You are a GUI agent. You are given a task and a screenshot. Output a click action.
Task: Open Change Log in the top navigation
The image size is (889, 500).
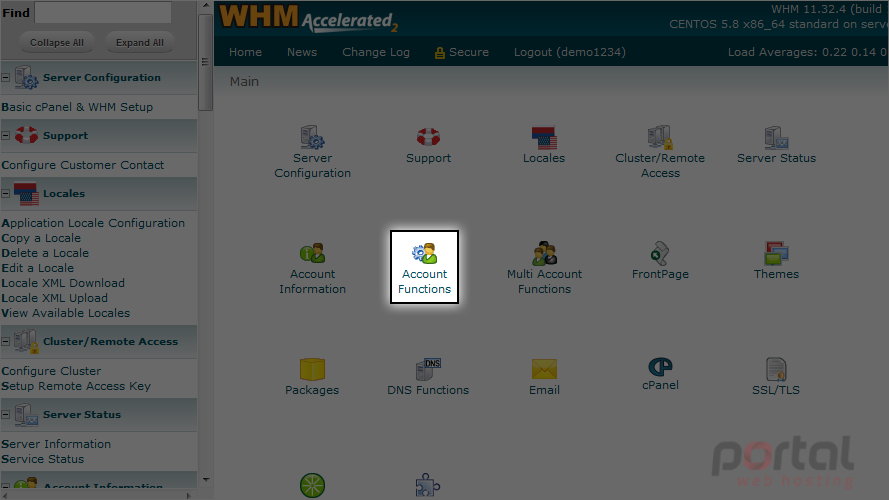click(x=376, y=52)
